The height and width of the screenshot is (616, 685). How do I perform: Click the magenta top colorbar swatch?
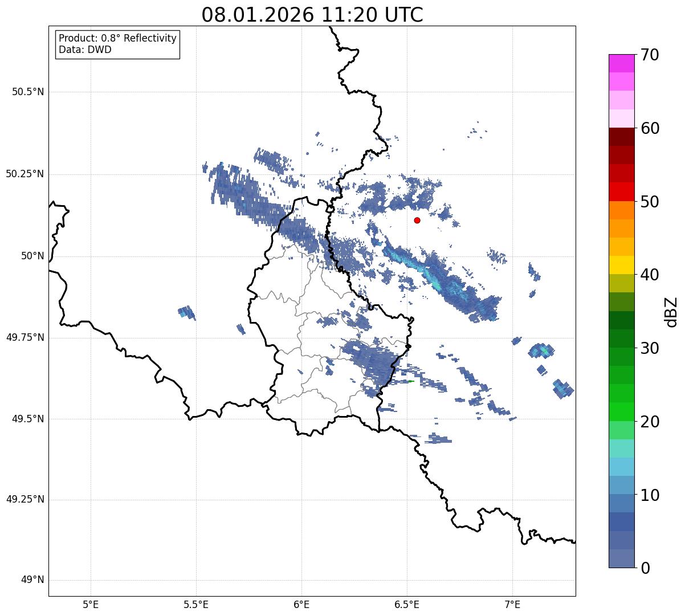[621, 63]
